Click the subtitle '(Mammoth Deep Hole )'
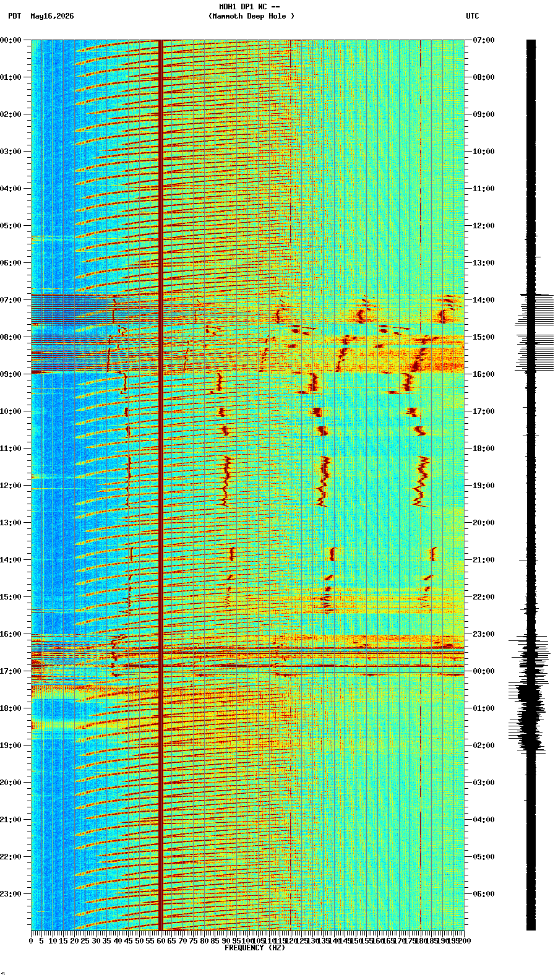 [251, 16]
